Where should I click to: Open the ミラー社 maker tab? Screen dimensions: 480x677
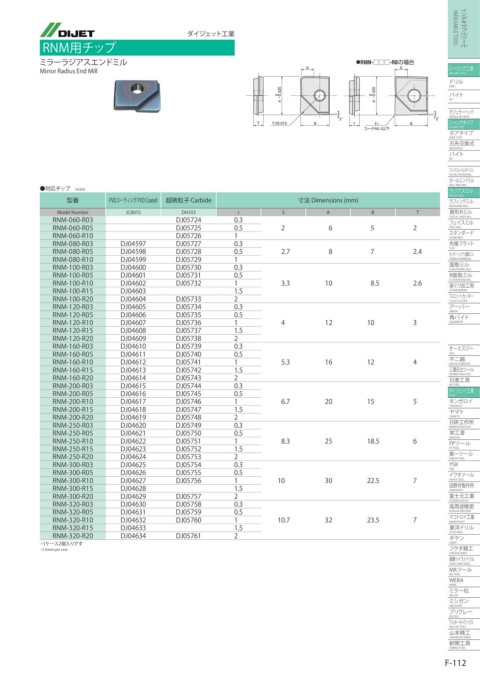tap(464, 592)
